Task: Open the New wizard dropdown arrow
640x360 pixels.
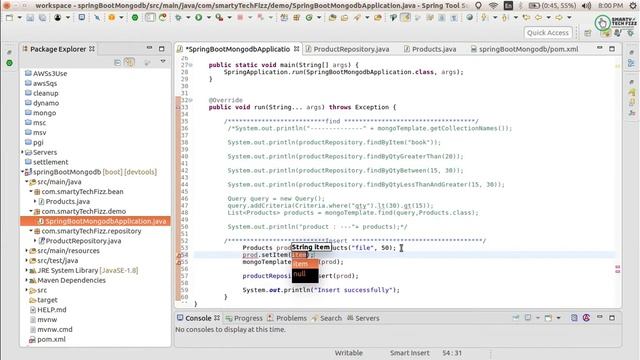Action: [x=19, y=18]
